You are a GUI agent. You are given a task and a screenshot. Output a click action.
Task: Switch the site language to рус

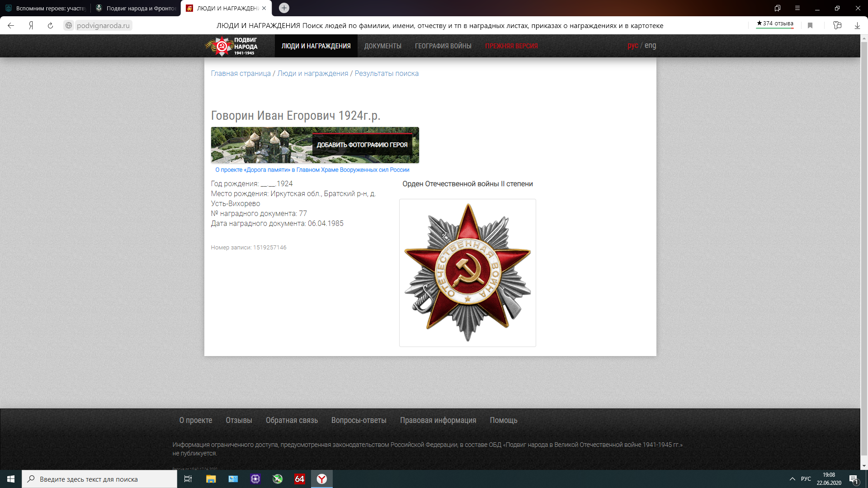[632, 46]
